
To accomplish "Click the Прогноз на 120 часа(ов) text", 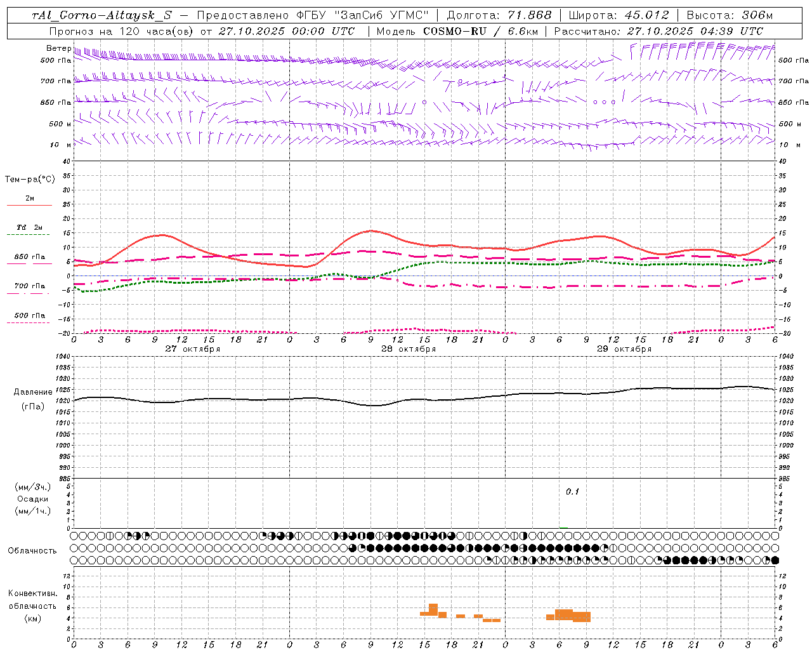I will 122,31.
